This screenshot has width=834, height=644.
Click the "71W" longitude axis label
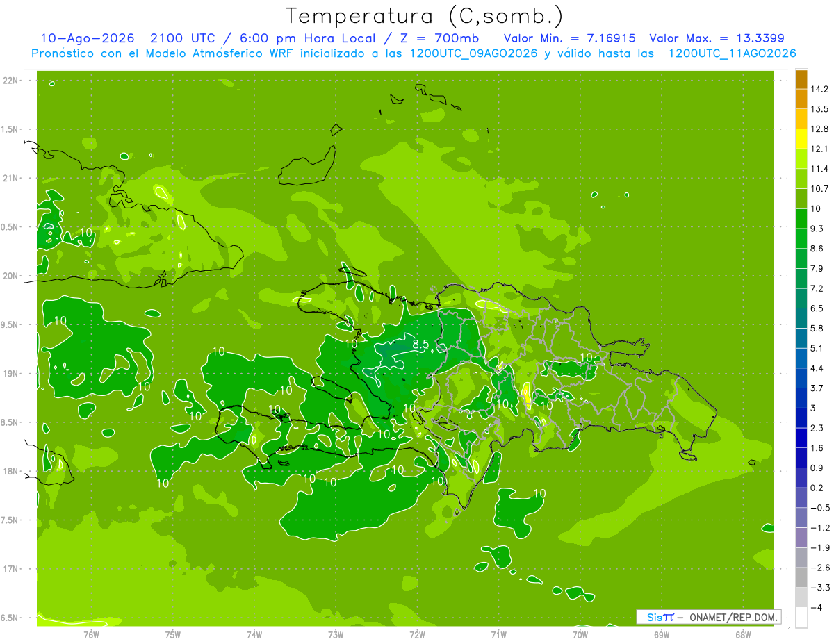point(498,635)
